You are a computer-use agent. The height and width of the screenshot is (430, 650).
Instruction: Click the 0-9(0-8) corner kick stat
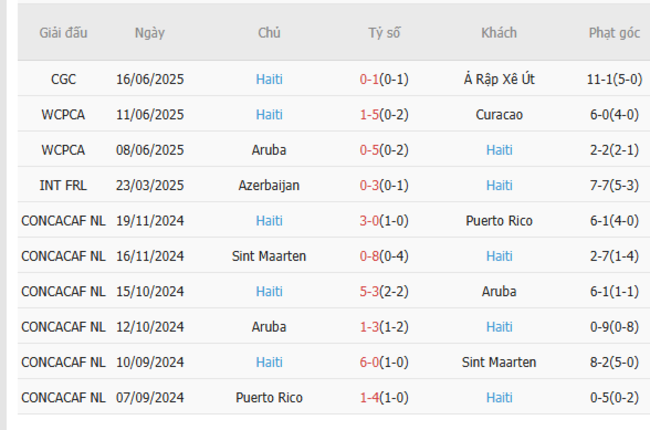(614, 327)
